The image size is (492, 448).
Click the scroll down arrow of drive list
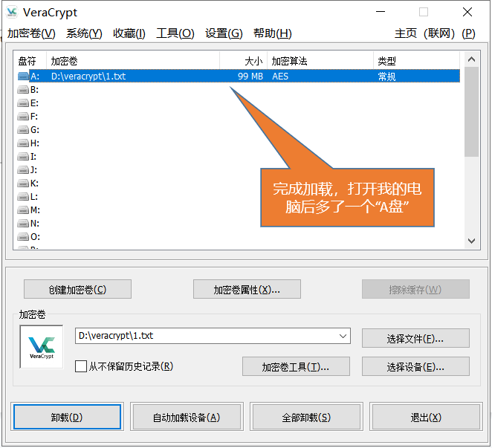coord(471,241)
